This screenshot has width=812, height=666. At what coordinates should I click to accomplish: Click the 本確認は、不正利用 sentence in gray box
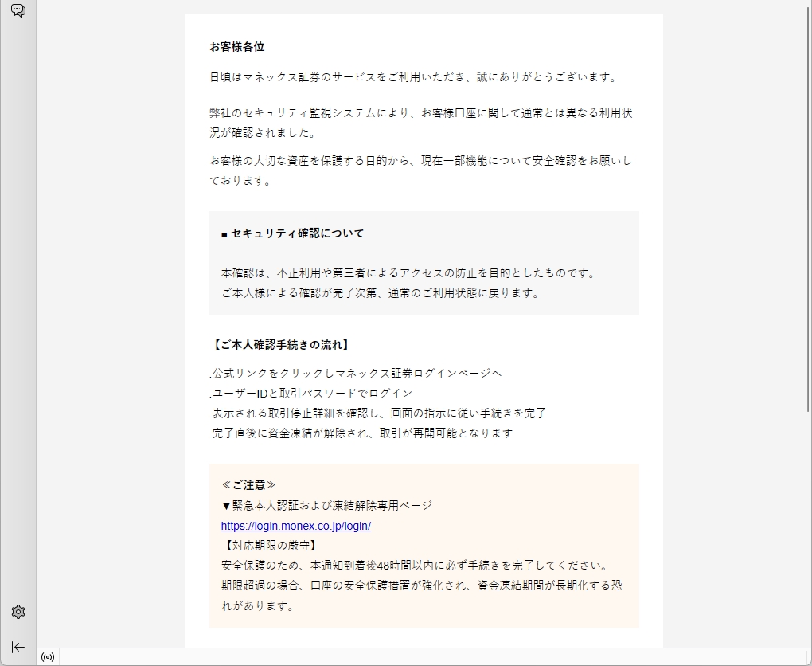pyautogui.click(x=408, y=273)
